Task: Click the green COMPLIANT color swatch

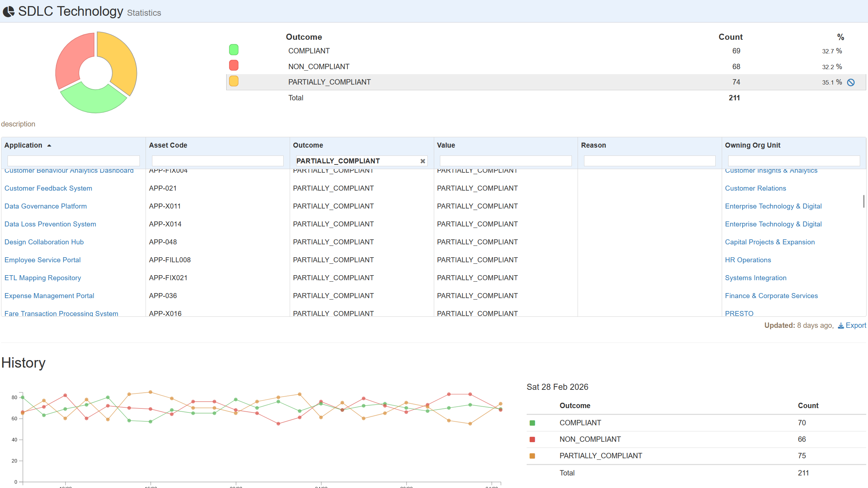Action: (x=234, y=50)
